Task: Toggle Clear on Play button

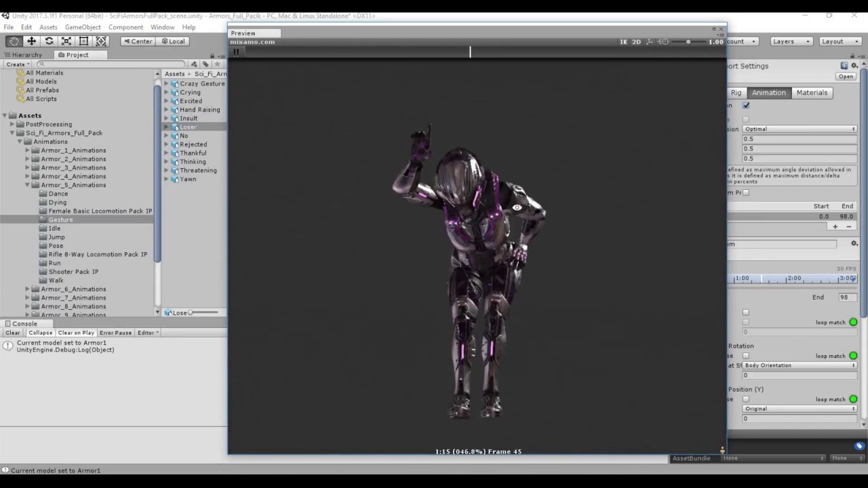Action: click(76, 333)
